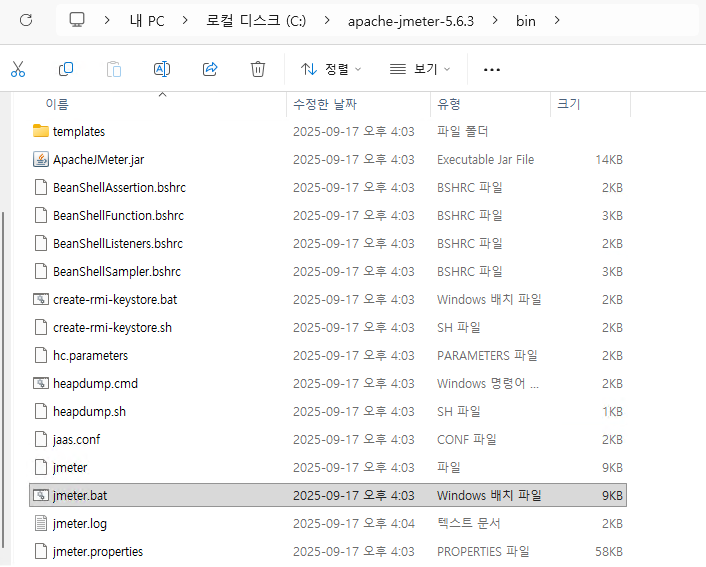Expand the chevron after bin
706x567 pixels.
[x=557, y=20]
